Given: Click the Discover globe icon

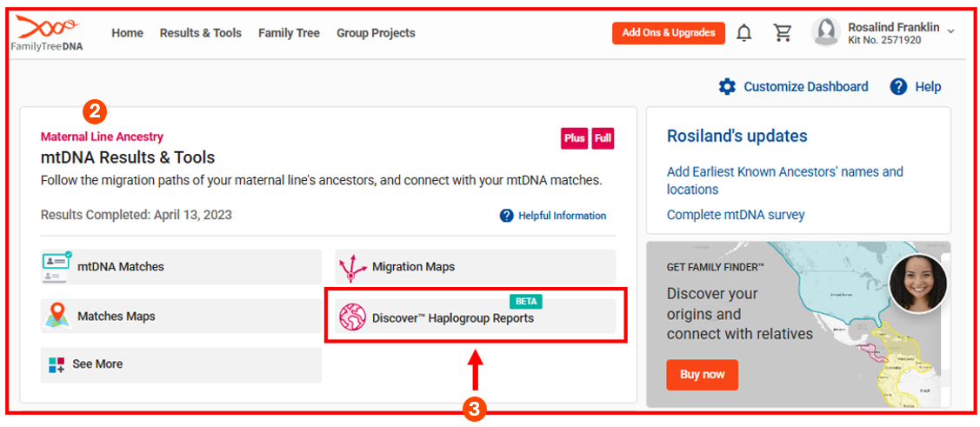Looking at the screenshot, I should 352,317.
